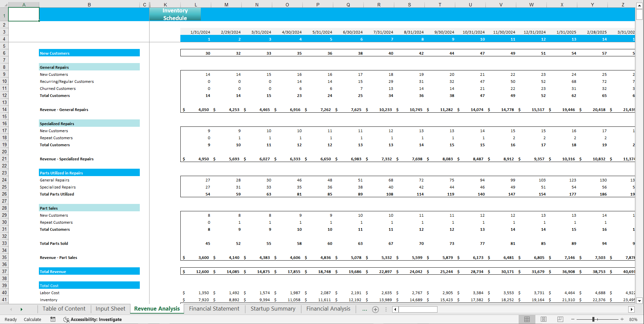Open Page Break Preview view
This screenshot has width=644, height=324.
point(560,319)
